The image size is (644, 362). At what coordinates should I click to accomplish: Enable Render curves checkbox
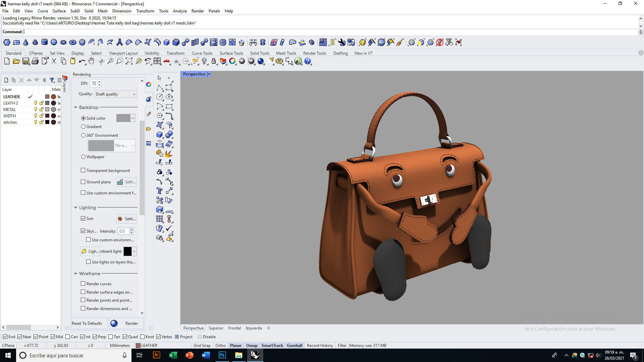click(x=83, y=284)
